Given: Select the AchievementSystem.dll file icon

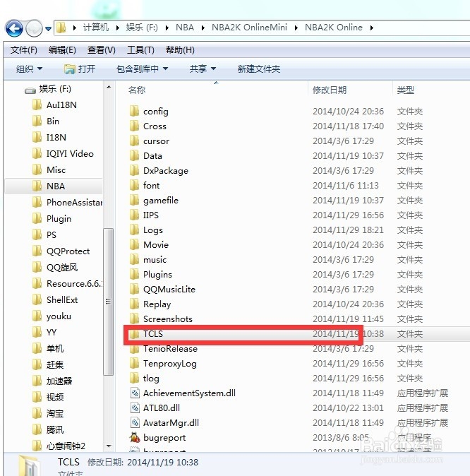Looking at the screenshot, I should (135, 393).
